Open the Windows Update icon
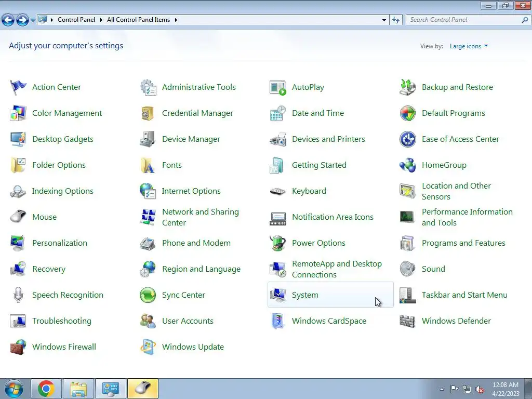Screen dimensions: 532x399 148,347
